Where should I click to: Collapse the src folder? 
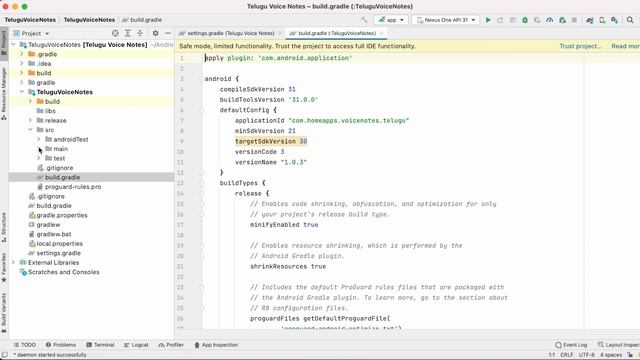pyautogui.click(x=30, y=130)
